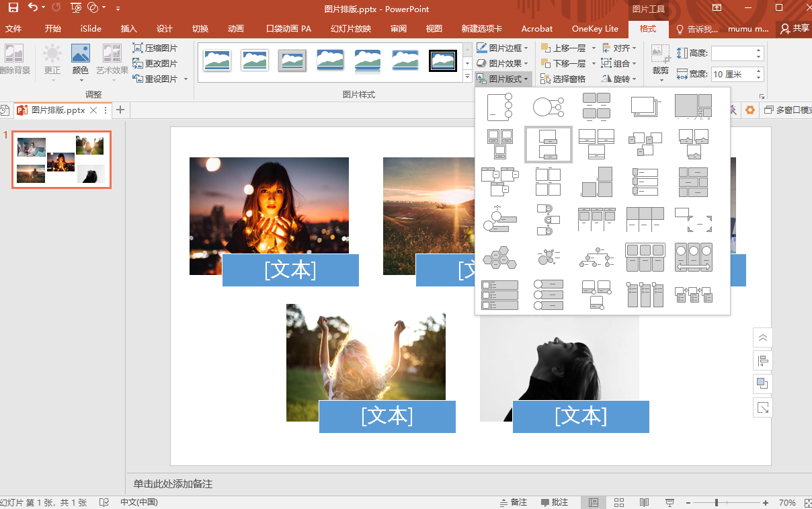Switch to the 动画 (Animations) tab
This screenshot has width=812, height=509.
(x=236, y=28)
